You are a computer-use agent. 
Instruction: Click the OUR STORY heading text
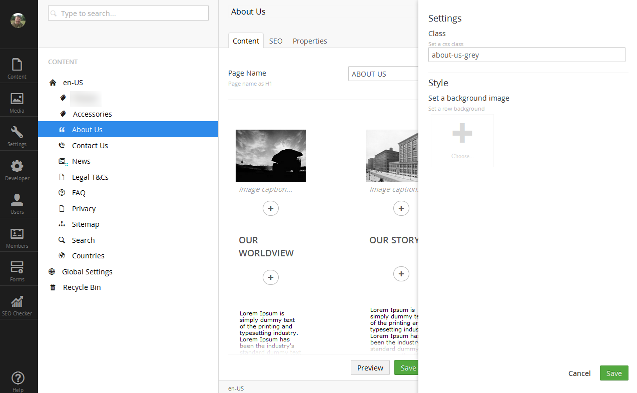tap(394, 240)
